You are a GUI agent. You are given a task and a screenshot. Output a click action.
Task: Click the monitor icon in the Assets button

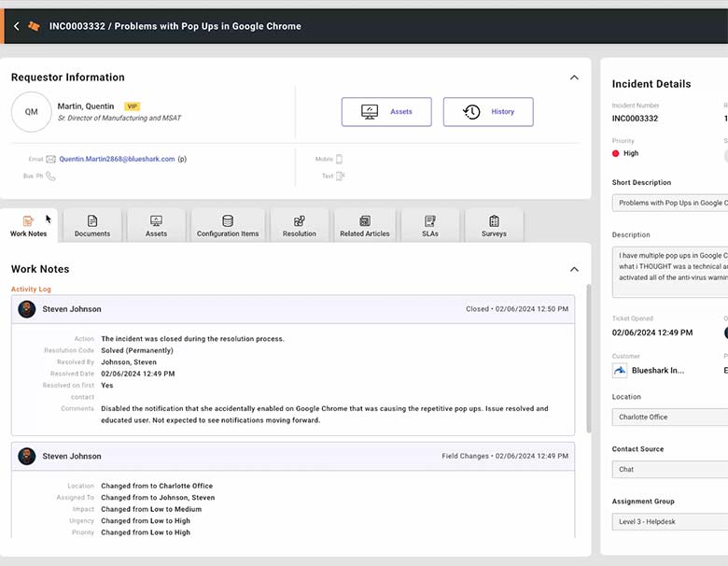point(370,111)
